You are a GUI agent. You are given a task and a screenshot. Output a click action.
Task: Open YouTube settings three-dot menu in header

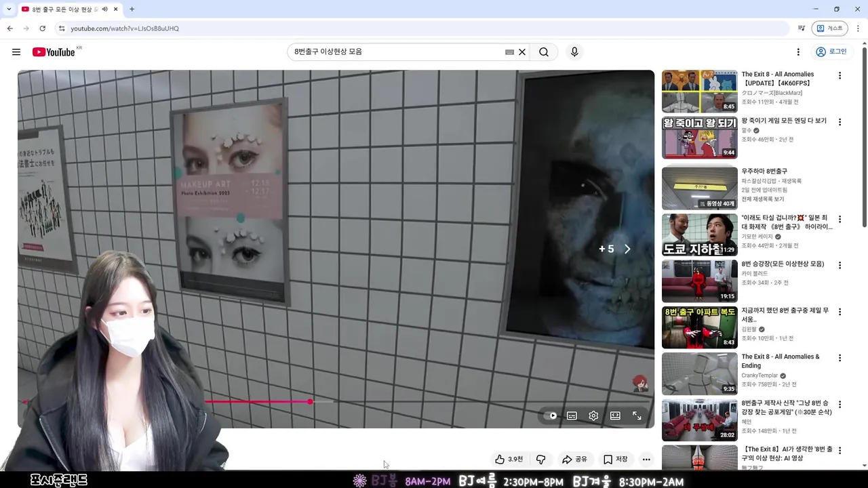coord(798,52)
